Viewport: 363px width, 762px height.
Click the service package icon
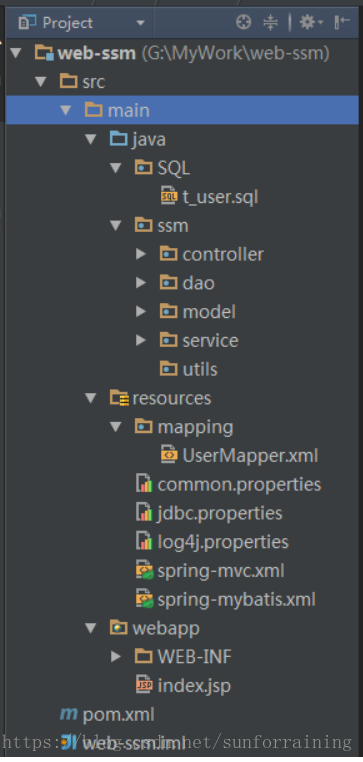(169, 340)
